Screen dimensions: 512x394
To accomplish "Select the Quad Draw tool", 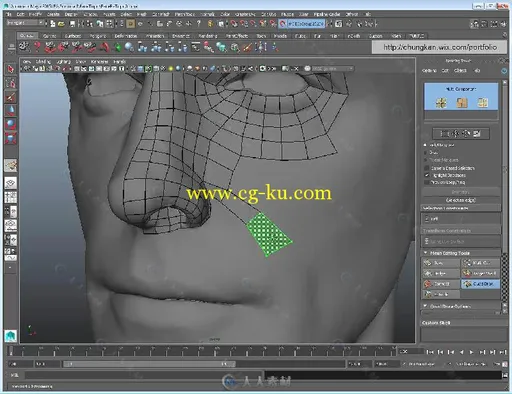I will 480,284.
